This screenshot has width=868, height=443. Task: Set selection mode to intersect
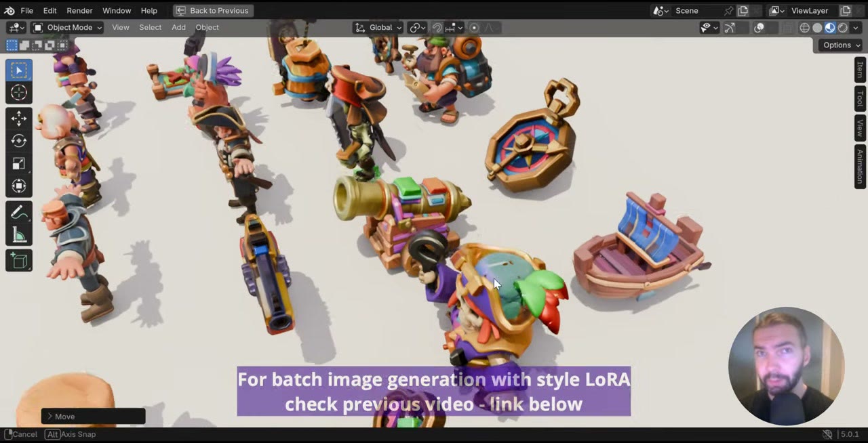[62, 45]
